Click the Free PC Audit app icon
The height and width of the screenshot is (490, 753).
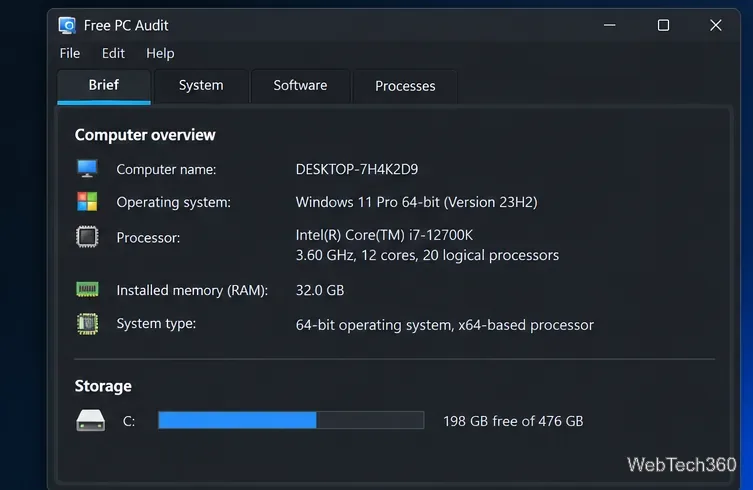tap(67, 25)
